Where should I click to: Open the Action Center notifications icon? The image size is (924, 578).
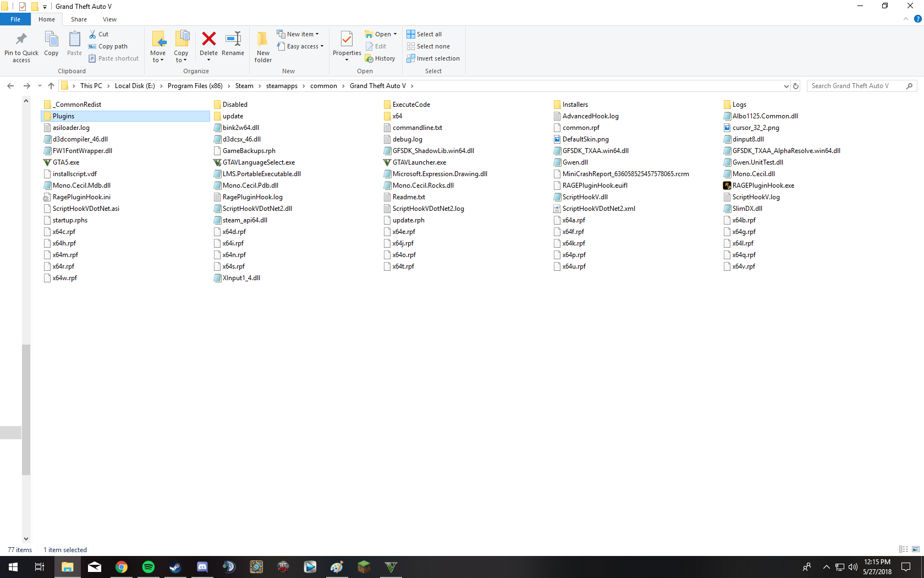[906, 567]
